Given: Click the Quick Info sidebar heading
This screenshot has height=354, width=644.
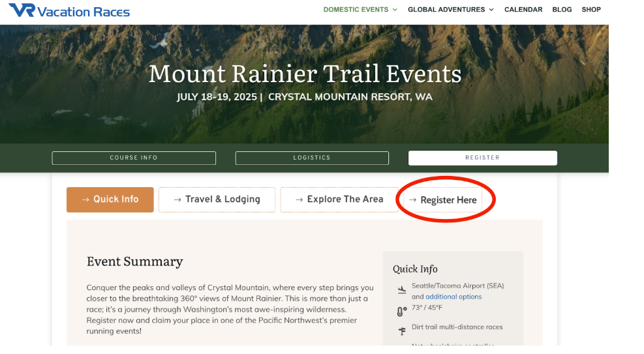Looking at the screenshot, I should point(415,269).
